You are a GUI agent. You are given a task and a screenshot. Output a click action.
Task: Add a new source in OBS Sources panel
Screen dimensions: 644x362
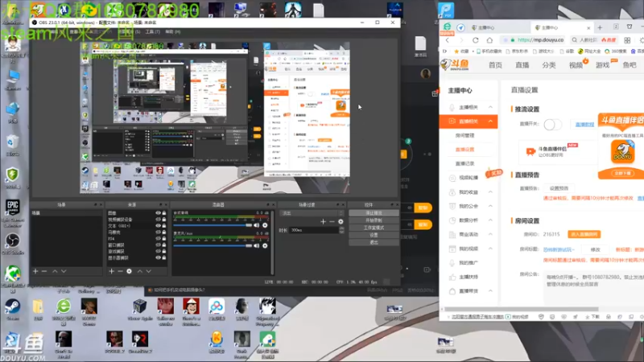point(111,271)
